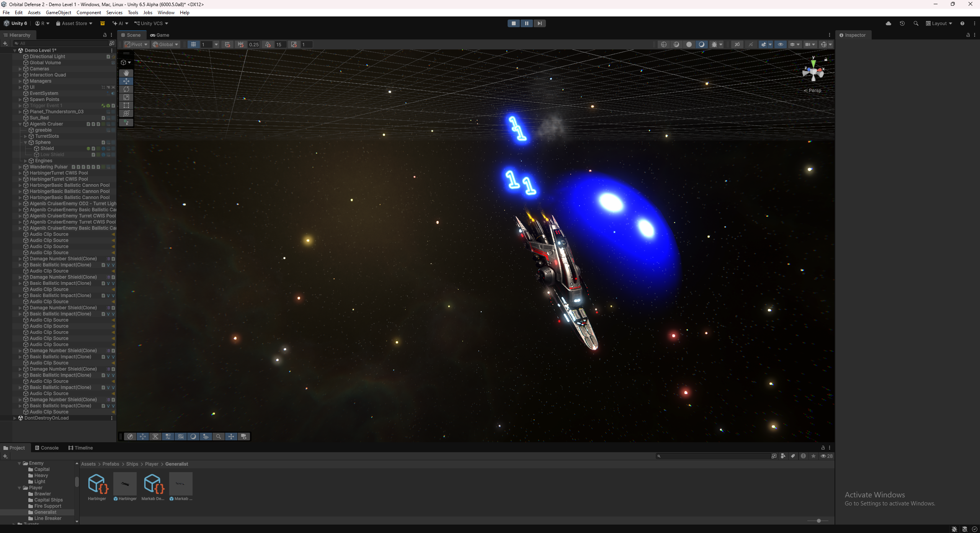Click the Pause playback button
This screenshot has width=980, height=533.
click(526, 23)
